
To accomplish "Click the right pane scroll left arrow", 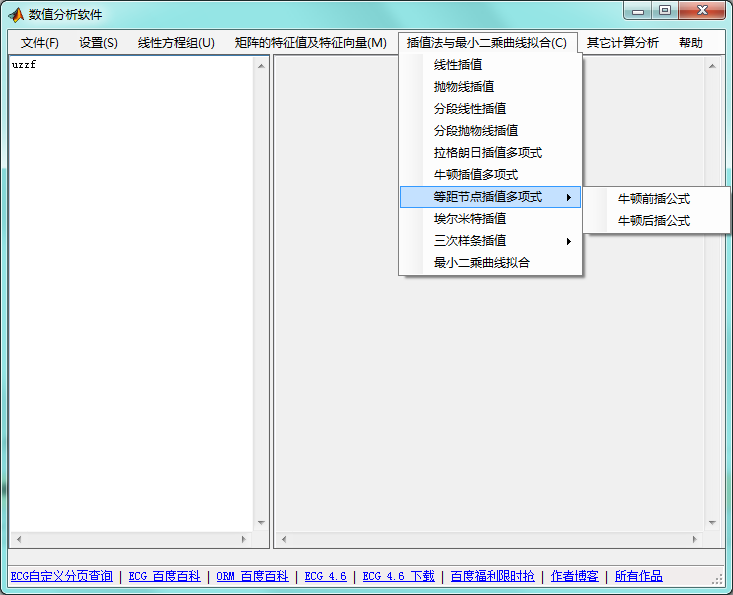I will click(x=284, y=539).
